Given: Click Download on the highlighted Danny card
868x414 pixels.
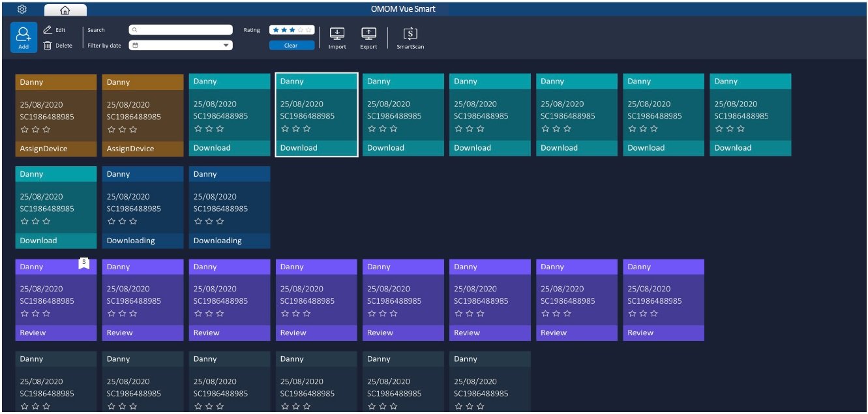Looking at the screenshot, I should [x=299, y=148].
